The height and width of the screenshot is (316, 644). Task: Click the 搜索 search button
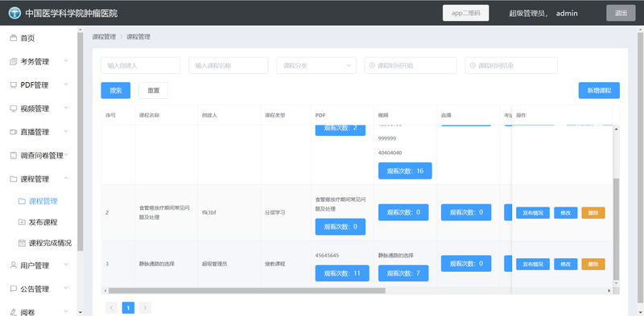coord(116,91)
